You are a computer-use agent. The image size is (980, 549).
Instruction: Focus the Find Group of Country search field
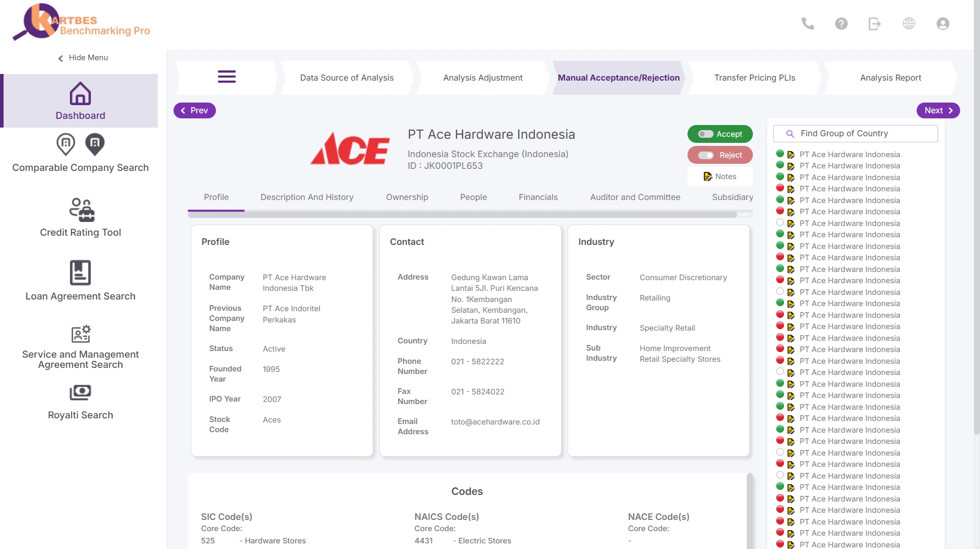click(x=855, y=134)
